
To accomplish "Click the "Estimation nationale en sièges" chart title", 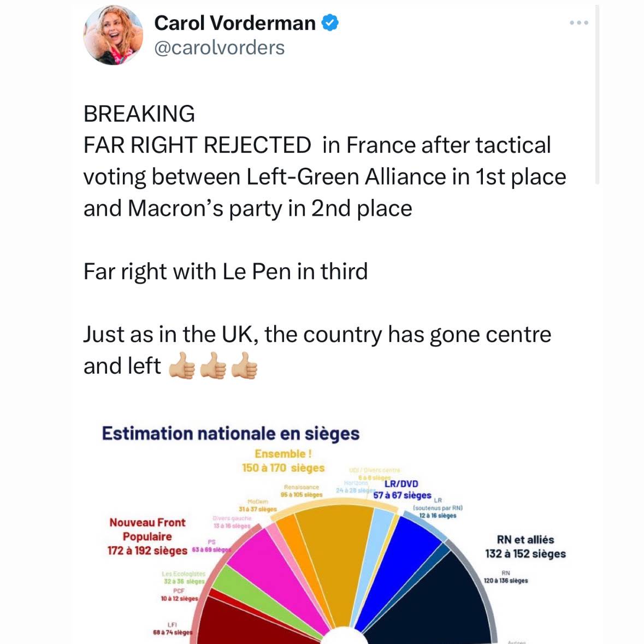I will coord(231,434).
